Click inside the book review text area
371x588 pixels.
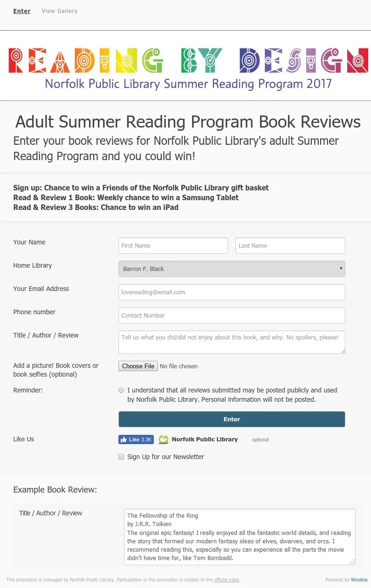coord(232,342)
